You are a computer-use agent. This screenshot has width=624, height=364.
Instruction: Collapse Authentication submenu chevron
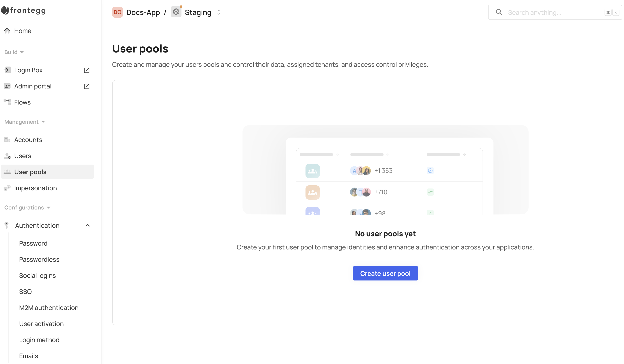pyautogui.click(x=87, y=225)
